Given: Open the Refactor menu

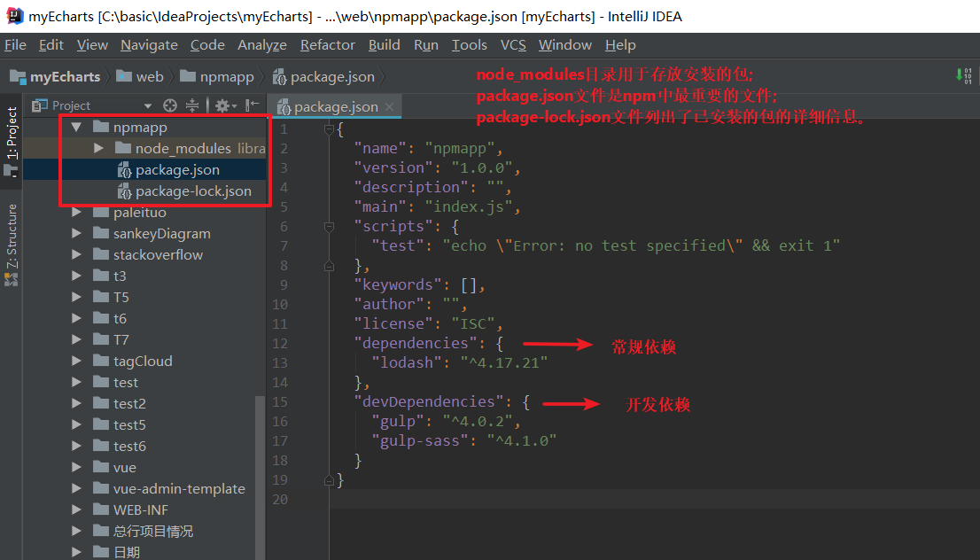Looking at the screenshot, I should 328,45.
